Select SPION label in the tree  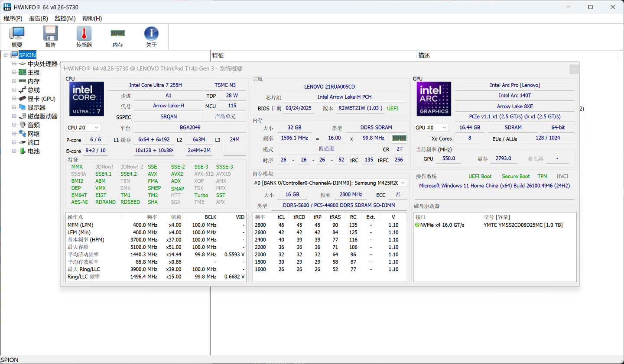click(27, 55)
